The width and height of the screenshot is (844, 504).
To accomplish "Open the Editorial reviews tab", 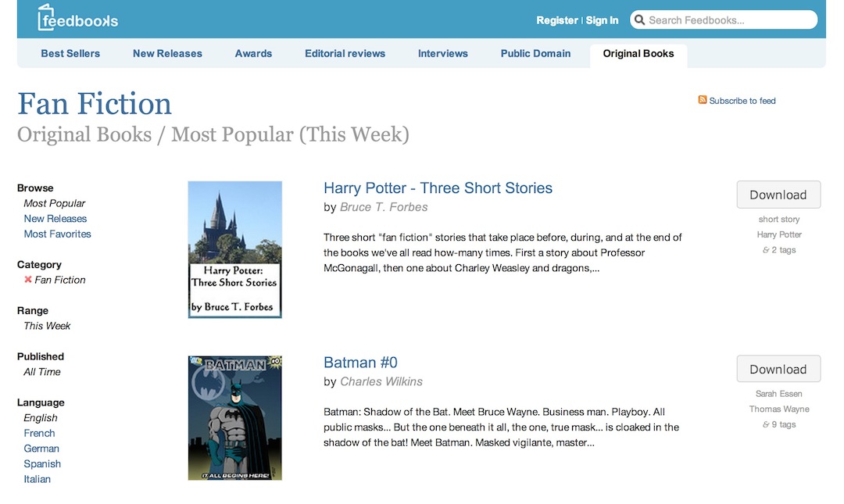I will click(x=345, y=53).
